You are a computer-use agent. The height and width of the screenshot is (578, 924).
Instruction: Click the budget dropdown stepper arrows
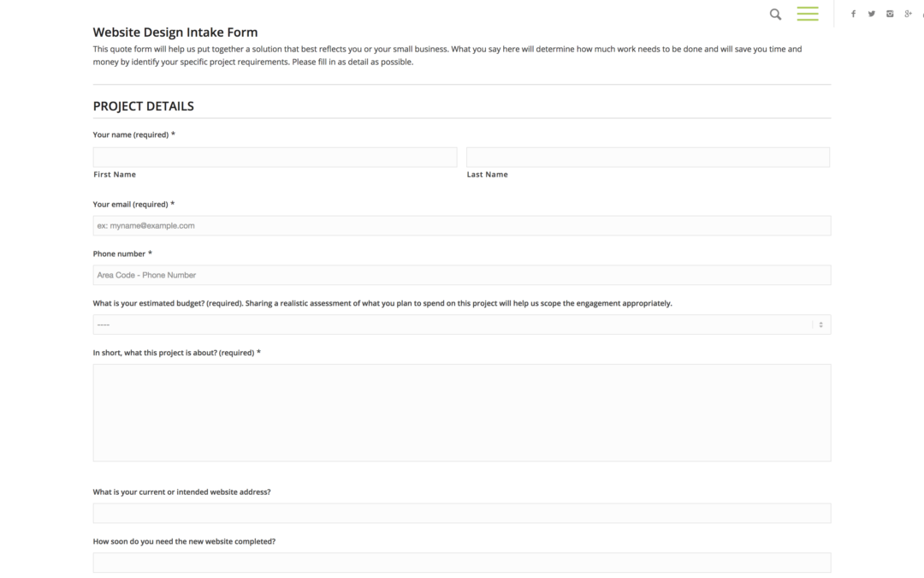820,325
